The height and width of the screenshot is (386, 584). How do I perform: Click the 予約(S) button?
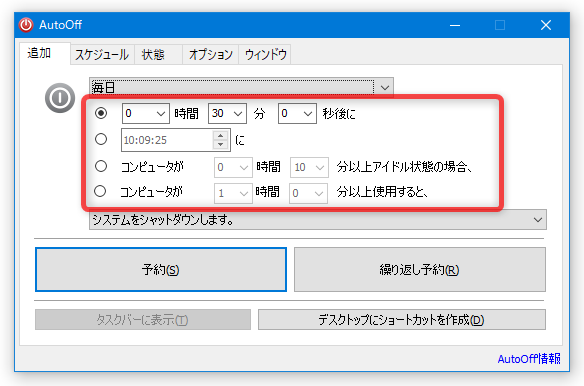161,269
